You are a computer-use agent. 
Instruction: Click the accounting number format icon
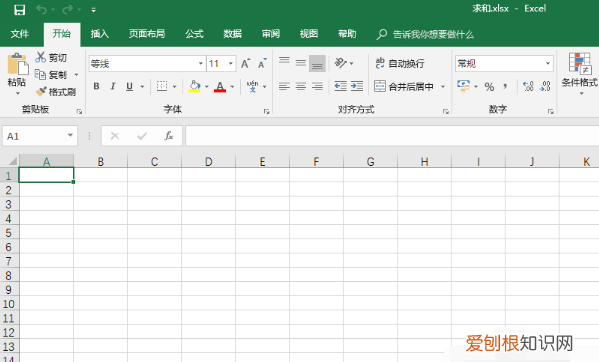(x=463, y=86)
